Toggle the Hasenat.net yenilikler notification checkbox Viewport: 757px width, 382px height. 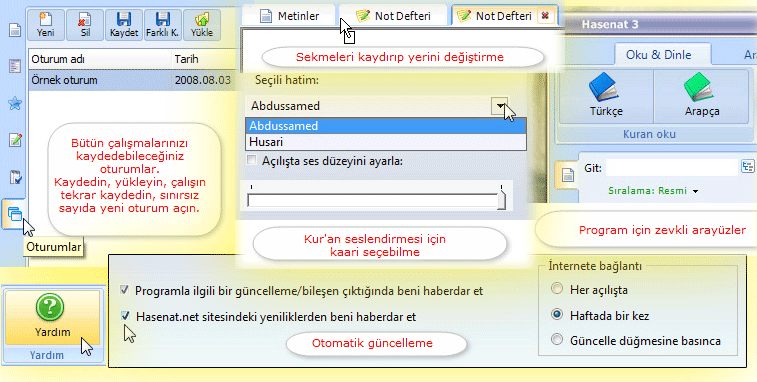125,316
